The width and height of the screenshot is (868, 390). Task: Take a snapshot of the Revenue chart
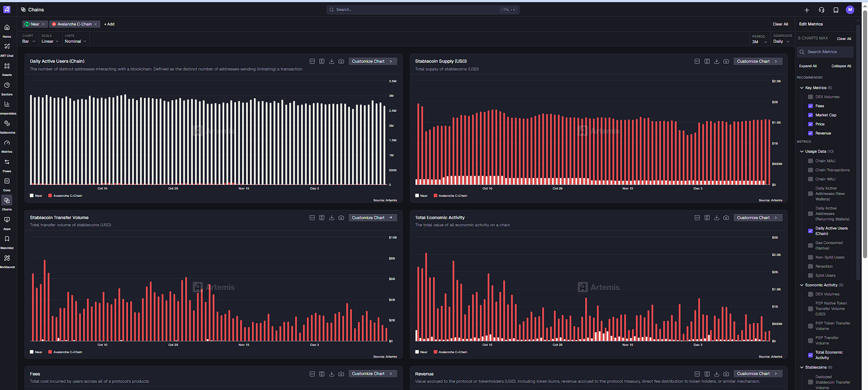tap(726, 374)
